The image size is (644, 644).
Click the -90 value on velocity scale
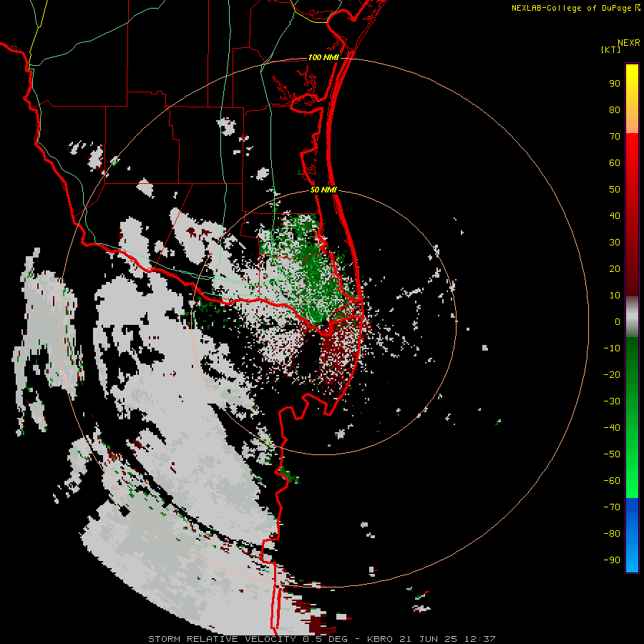[x=612, y=560]
